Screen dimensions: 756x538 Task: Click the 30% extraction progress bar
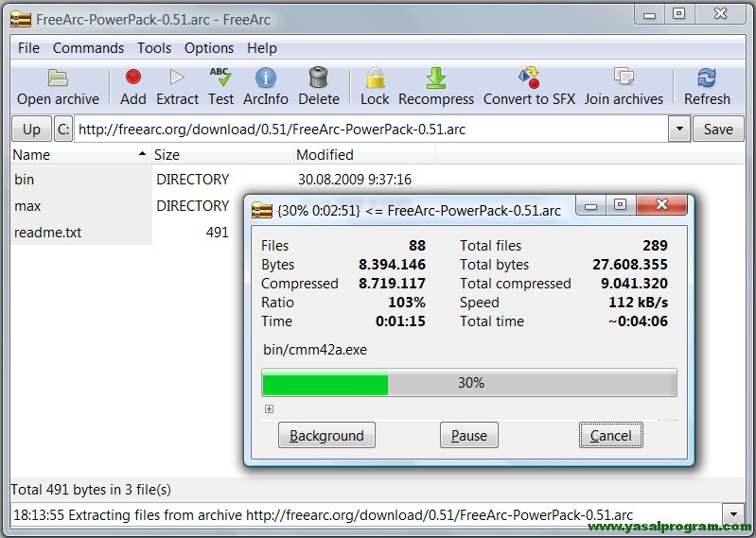point(469,383)
